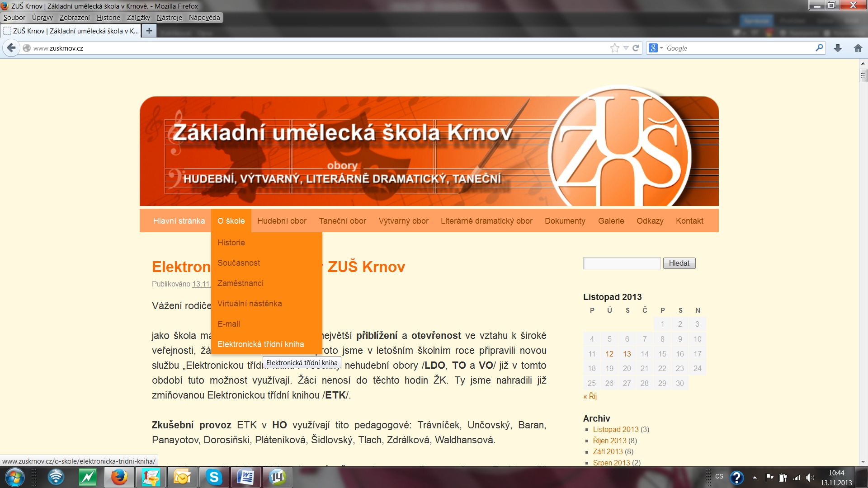This screenshot has height=488, width=868.
Task: Select E-mail in the submenu
Action: [267, 324]
